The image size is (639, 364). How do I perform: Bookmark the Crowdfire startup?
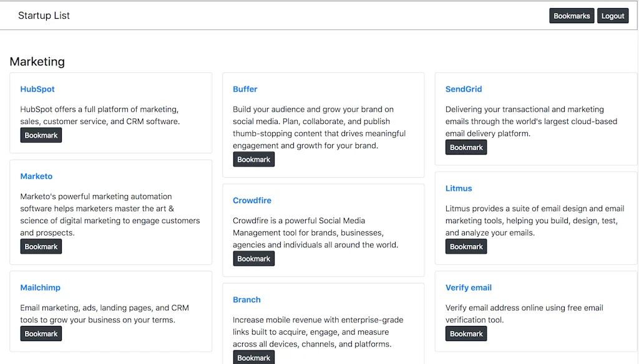point(253,258)
